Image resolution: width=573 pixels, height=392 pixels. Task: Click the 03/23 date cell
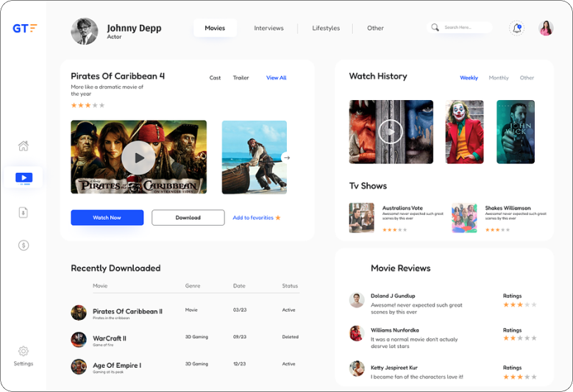(x=240, y=310)
